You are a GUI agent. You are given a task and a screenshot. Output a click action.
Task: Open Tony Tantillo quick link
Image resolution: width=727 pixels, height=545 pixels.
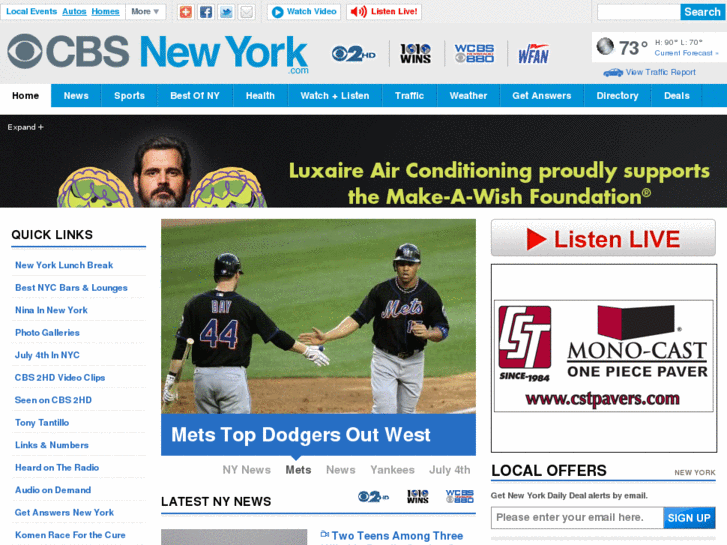coord(42,423)
